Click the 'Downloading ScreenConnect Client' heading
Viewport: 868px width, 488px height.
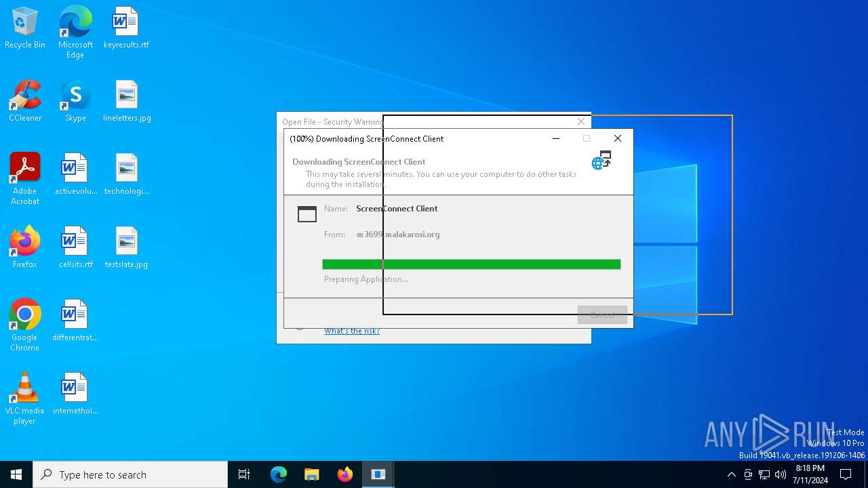tap(359, 162)
